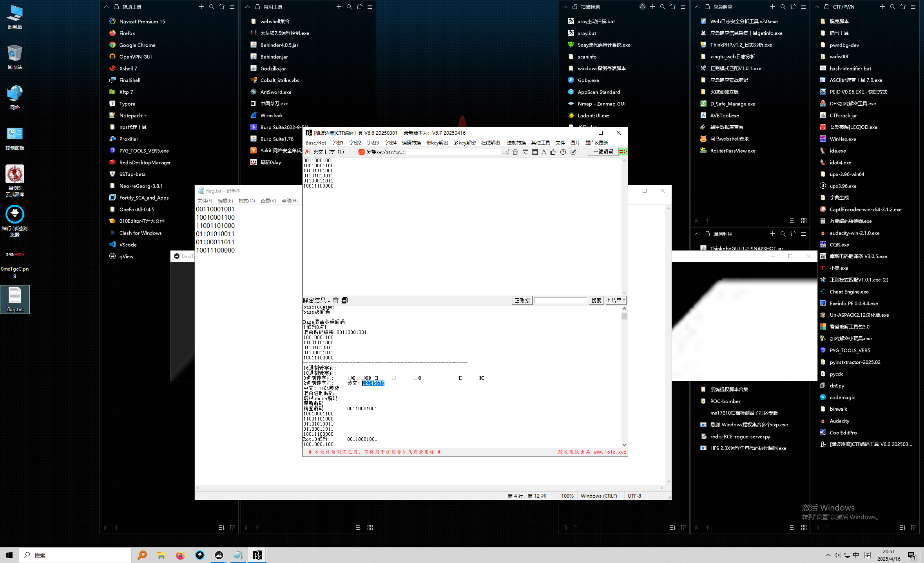Image resolution: width=924 pixels, height=563 pixels.
Task: Click the question mark help icon
Action: [563, 152]
